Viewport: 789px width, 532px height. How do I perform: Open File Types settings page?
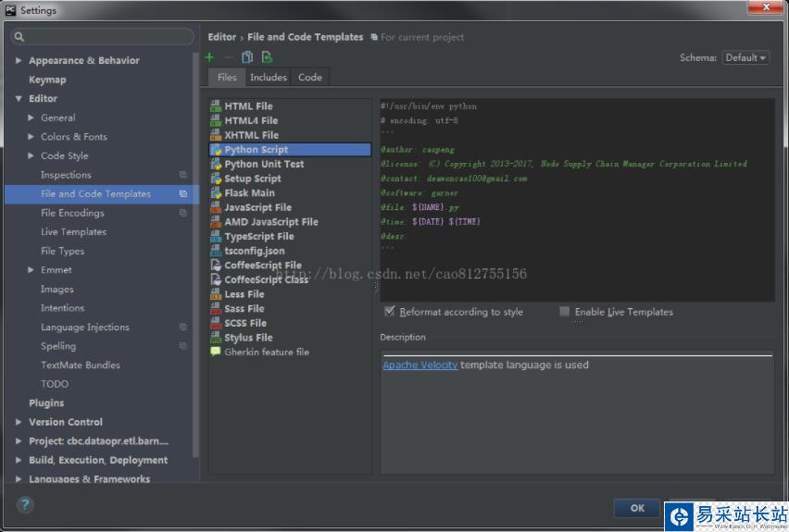pos(62,251)
